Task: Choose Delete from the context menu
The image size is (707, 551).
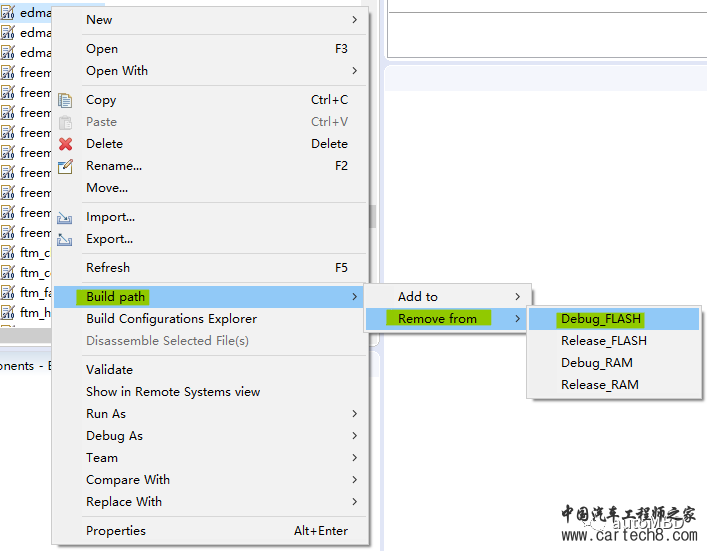Action: 211,144
